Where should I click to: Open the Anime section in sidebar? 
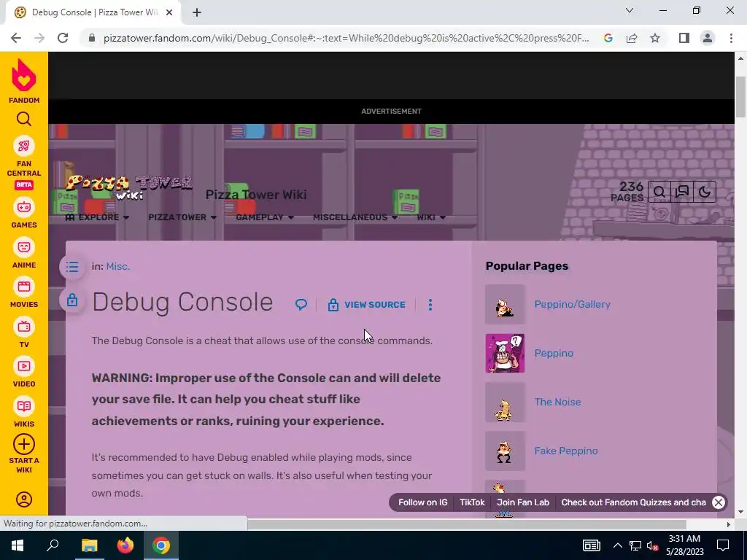[24, 253]
